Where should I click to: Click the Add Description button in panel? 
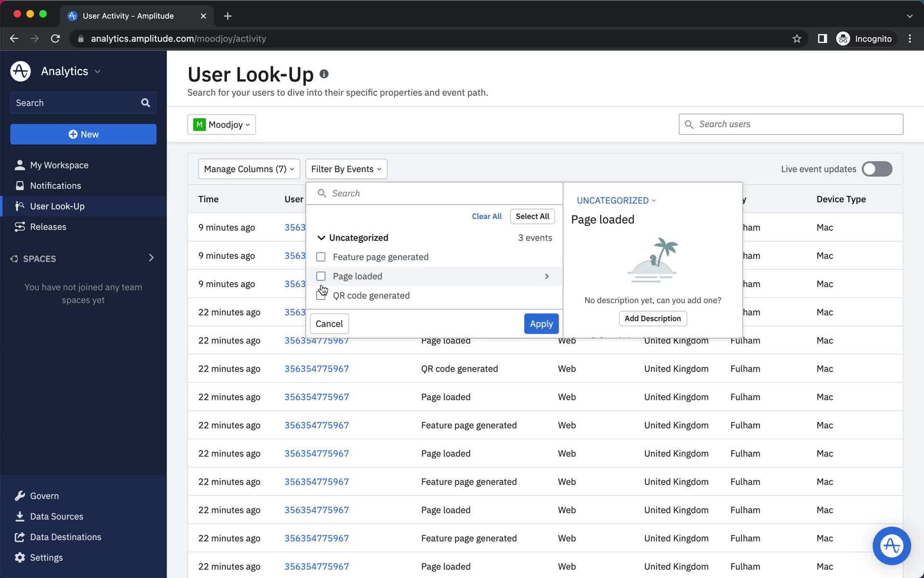[x=653, y=318]
